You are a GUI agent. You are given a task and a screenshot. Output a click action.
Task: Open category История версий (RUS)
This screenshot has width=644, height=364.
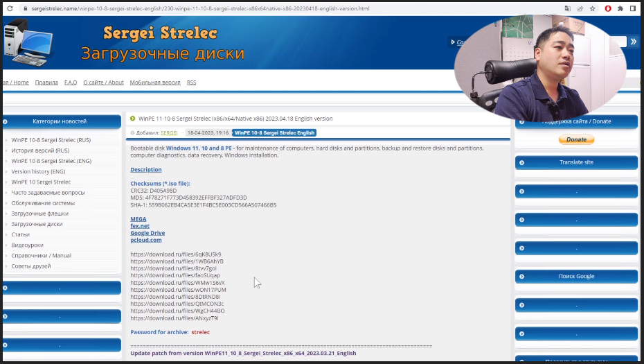pyautogui.click(x=40, y=150)
